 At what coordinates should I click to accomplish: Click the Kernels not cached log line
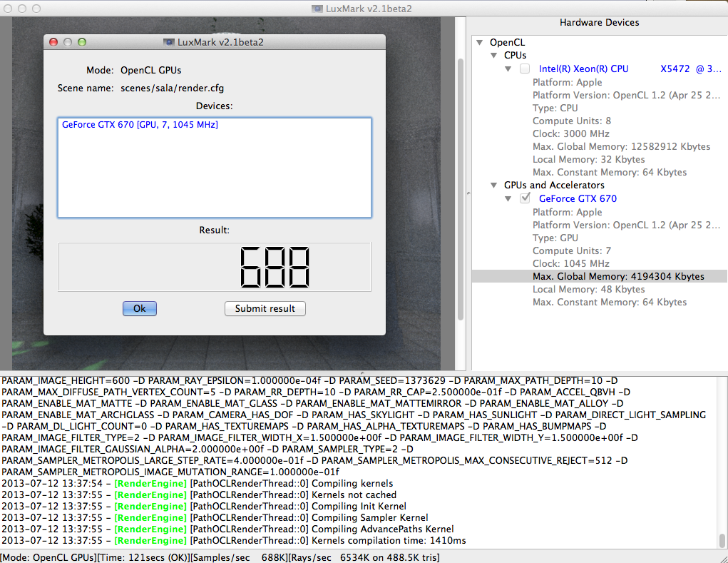tap(199, 494)
